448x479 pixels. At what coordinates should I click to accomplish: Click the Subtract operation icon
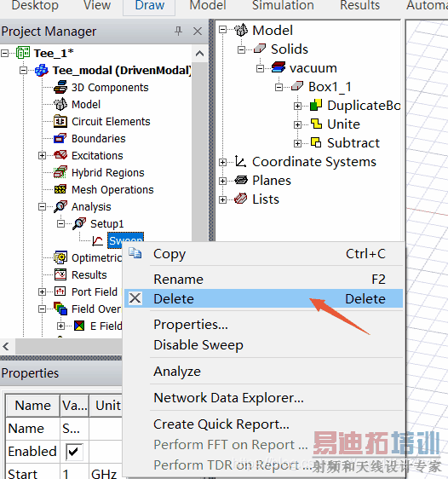click(316, 142)
